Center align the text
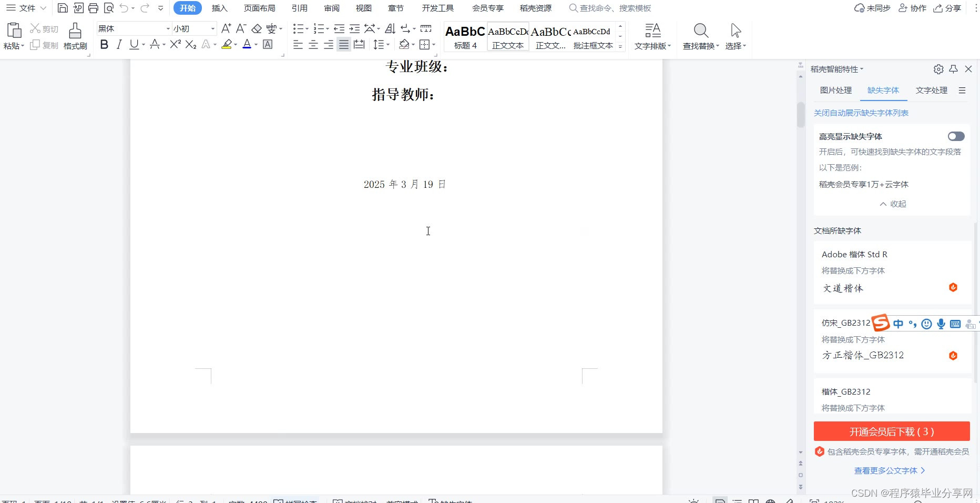Image resolution: width=980 pixels, height=503 pixels. [313, 45]
